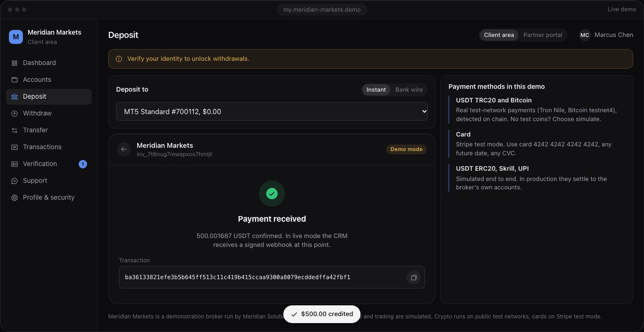This screenshot has width=644, height=332.
Task: Click the green payment success checkmark
Action: 272,194
